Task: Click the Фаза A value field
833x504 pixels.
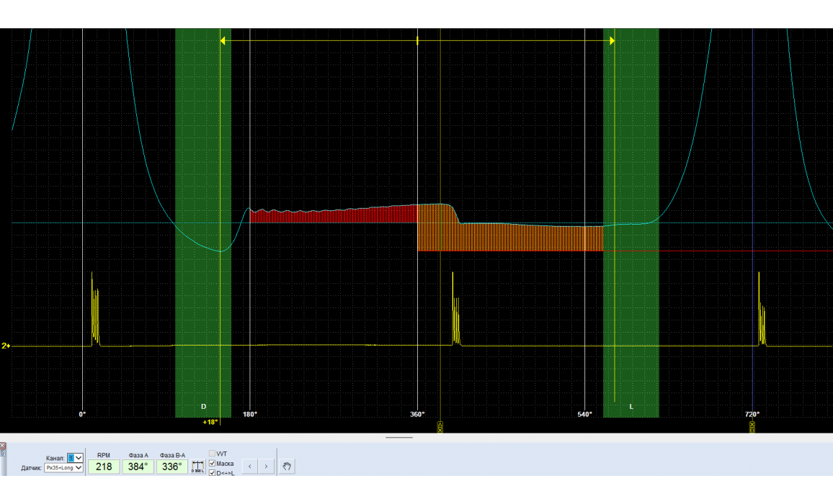Action: click(138, 467)
